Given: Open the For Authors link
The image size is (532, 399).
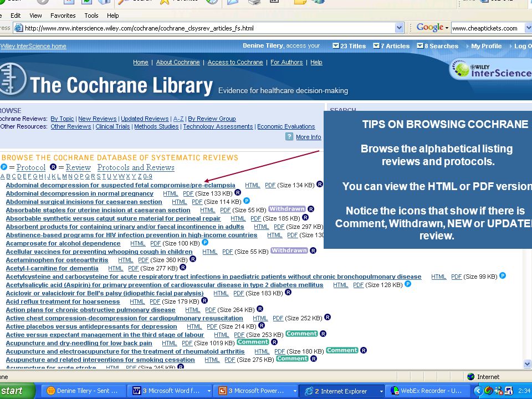Looking at the screenshot, I should point(287,62).
